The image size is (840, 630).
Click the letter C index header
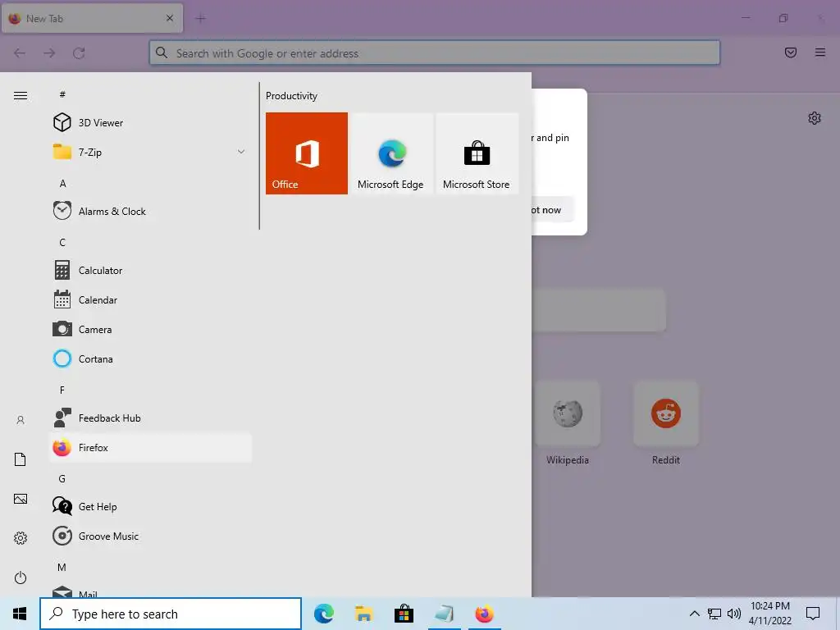62,242
